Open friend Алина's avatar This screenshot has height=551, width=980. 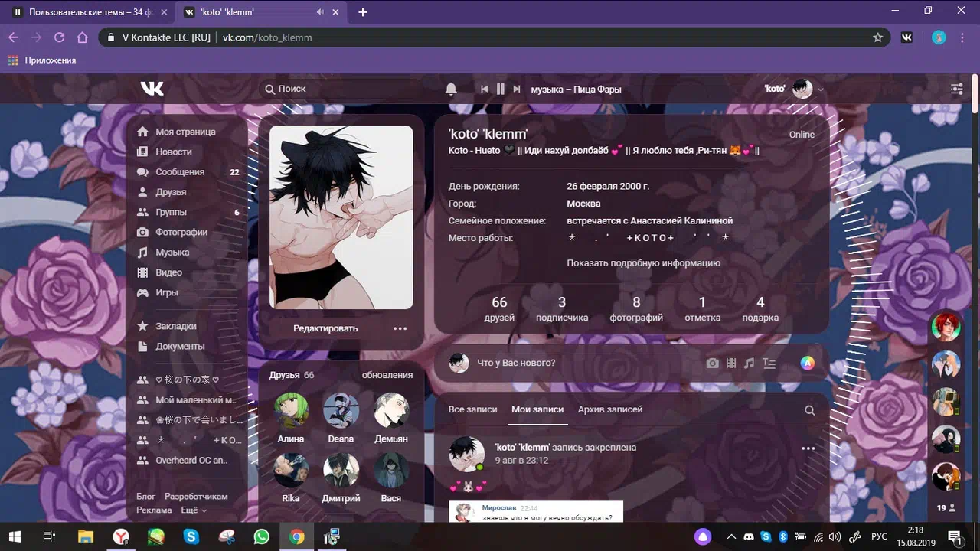pyautogui.click(x=291, y=410)
